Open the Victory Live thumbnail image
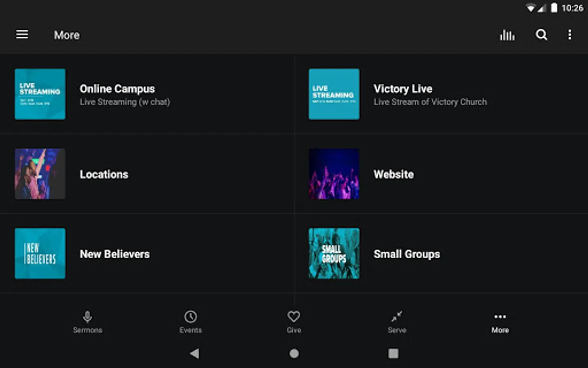The width and height of the screenshot is (588, 368). point(334,94)
